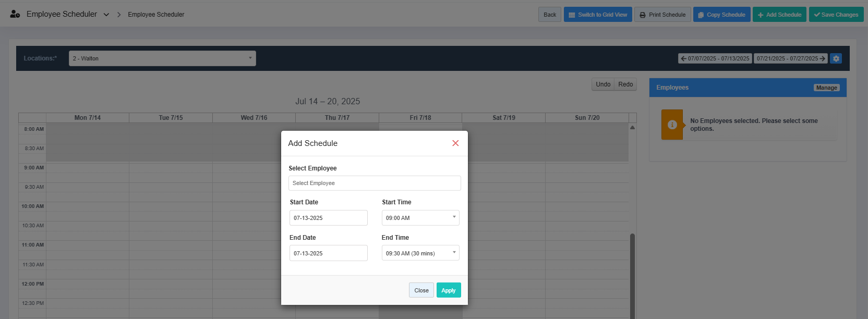
Task: Select the Wed 7/16 column header
Action: 254,118
